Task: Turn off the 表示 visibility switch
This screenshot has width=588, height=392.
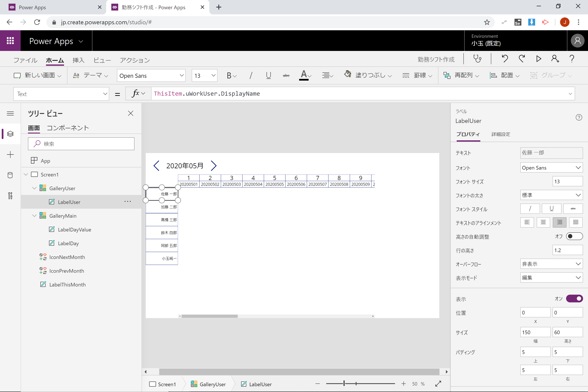Action: (574, 299)
